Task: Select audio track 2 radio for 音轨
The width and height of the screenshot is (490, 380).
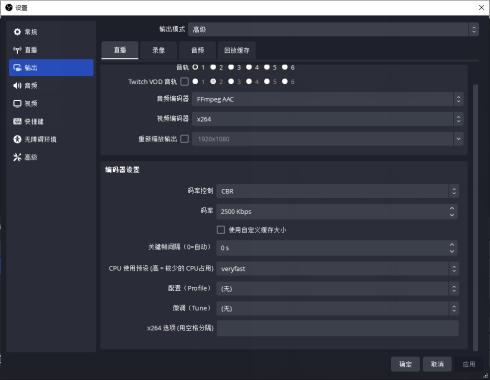Action: tap(213, 67)
